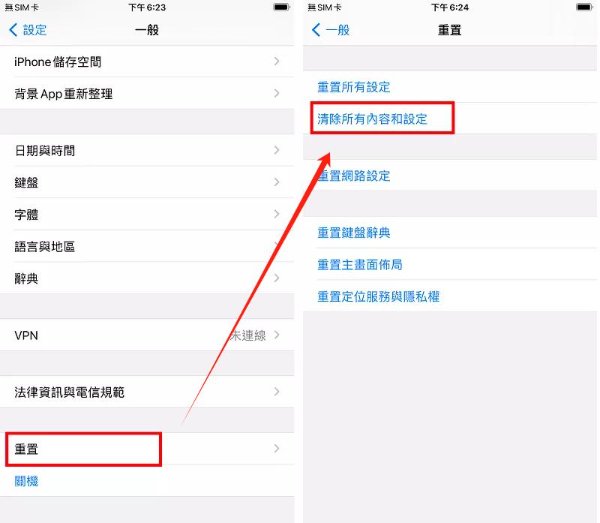
Task: Tap the chevron on 日期與時間 row
Action: pos(277,150)
